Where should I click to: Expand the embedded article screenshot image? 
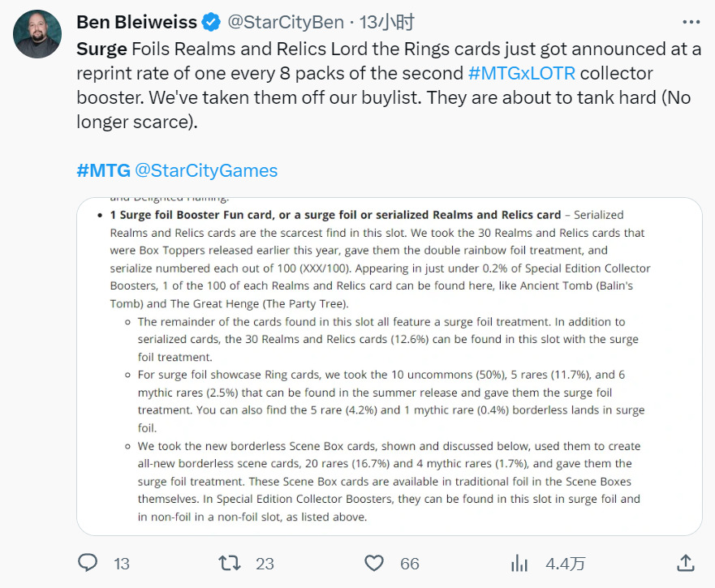click(x=389, y=366)
